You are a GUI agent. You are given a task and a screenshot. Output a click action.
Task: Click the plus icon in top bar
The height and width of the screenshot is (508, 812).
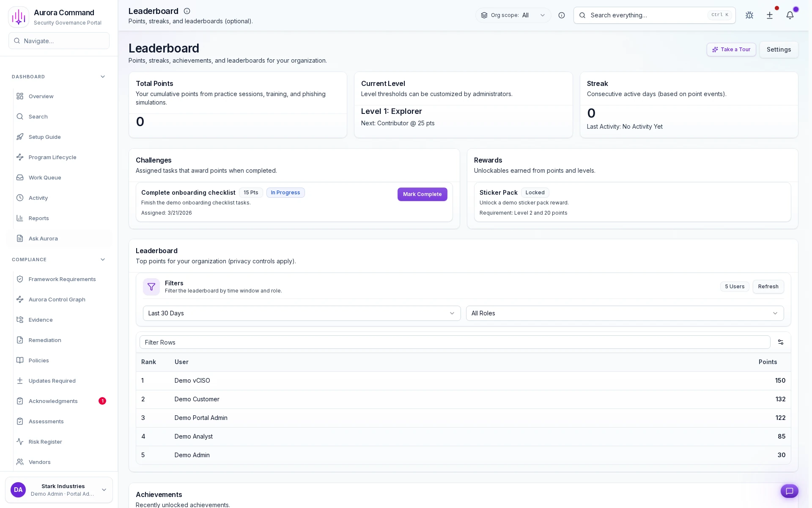tap(769, 15)
